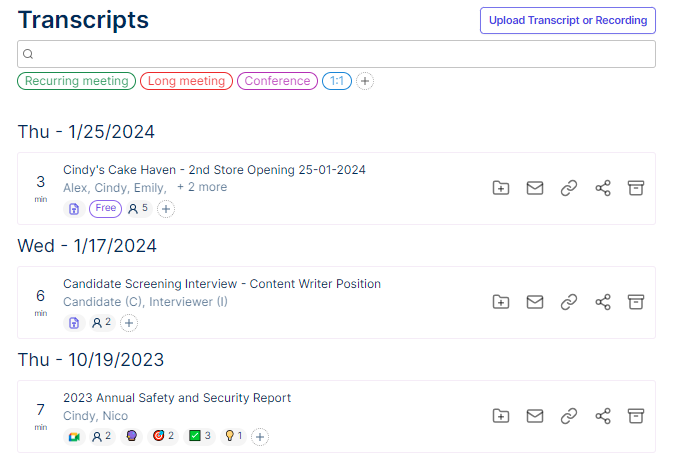The height and width of the screenshot is (460, 699).
Task: Add Cindy's Cake Haven transcript to folder
Action: pyautogui.click(x=501, y=188)
